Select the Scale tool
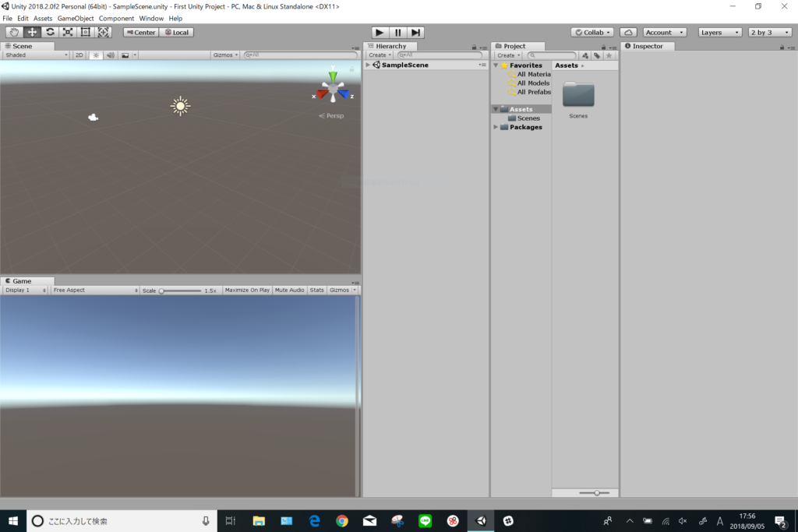Screen dimensions: 798x532 68,32
